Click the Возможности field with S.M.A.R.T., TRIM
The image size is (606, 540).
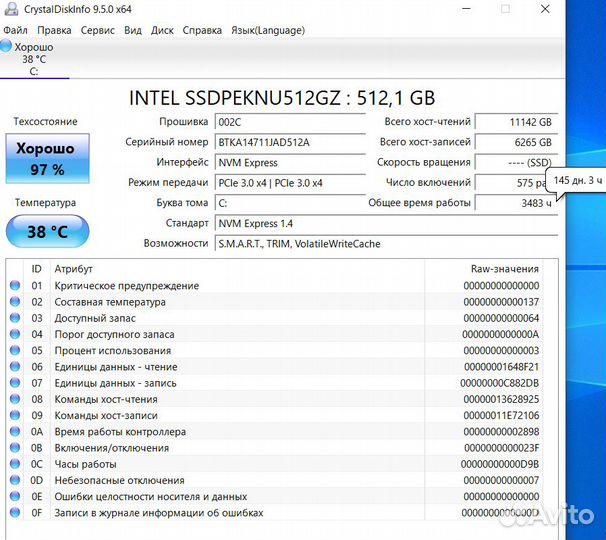pos(386,244)
